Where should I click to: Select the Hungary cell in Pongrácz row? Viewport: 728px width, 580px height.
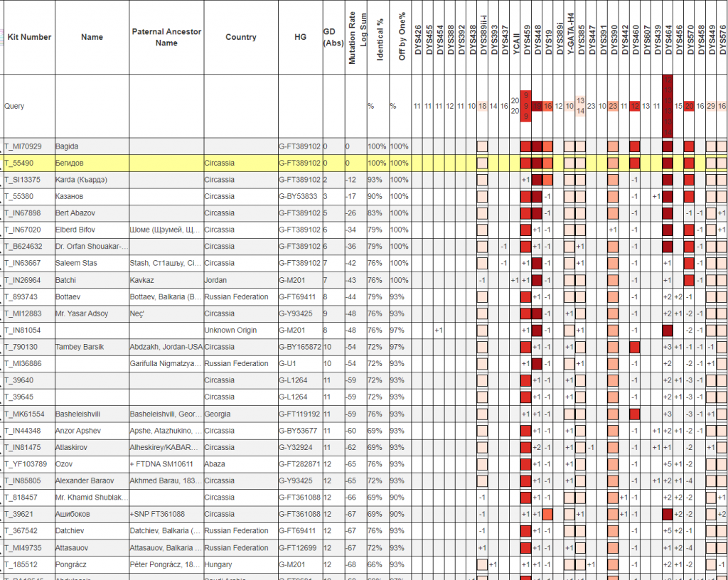[220, 564]
